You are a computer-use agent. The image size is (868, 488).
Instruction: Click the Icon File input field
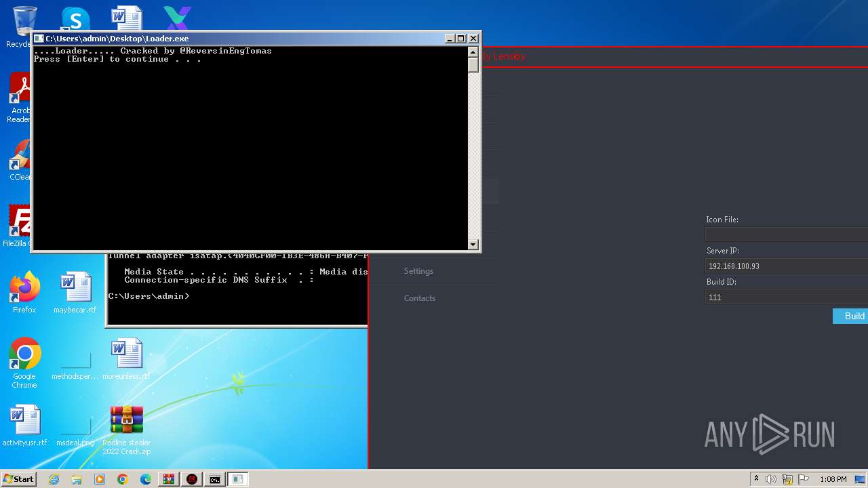point(787,235)
